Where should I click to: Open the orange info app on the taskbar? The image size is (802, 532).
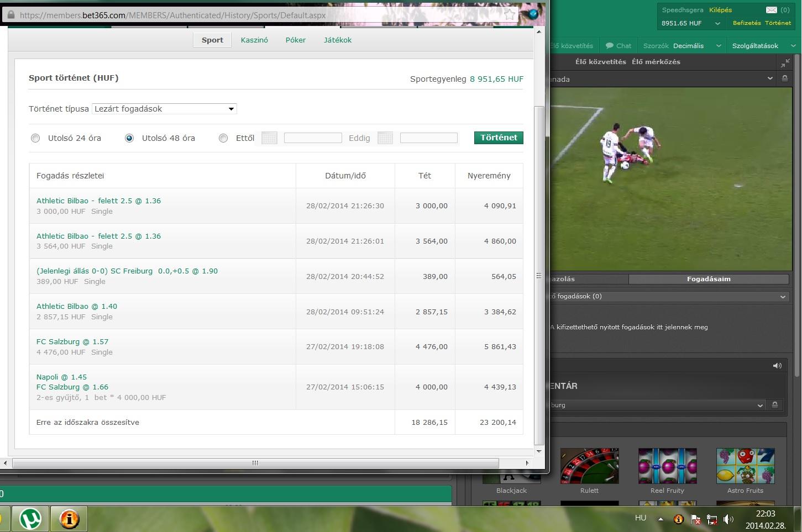pos(69,519)
